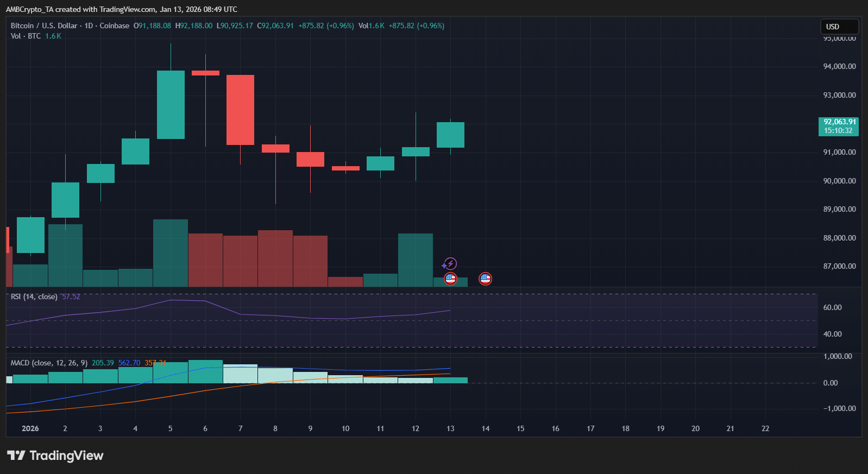The image size is (868, 474).
Task: Click the tall green candle on Jan 5
Action: (x=171, y=105)
